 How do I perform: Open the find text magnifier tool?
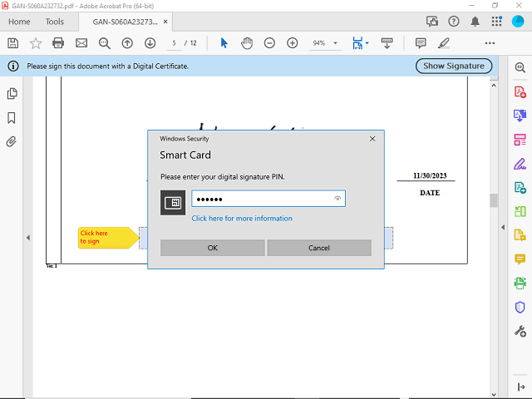(x=105, y=43)
